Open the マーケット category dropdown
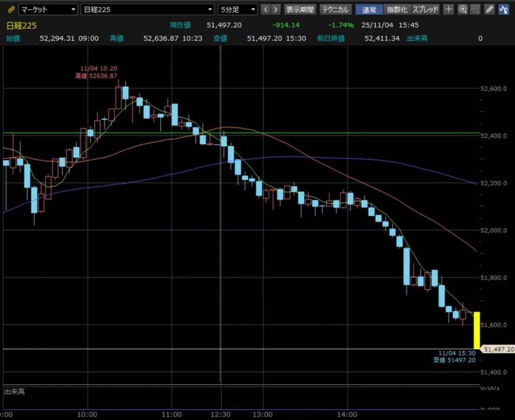Viewport: 515px width, 420px height. (48, 10)
